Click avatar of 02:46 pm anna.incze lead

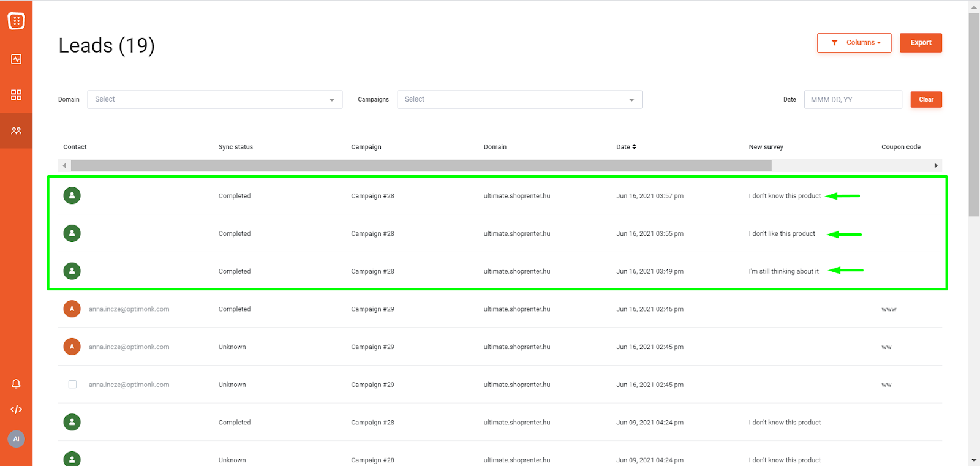click(x=72, y=309)
